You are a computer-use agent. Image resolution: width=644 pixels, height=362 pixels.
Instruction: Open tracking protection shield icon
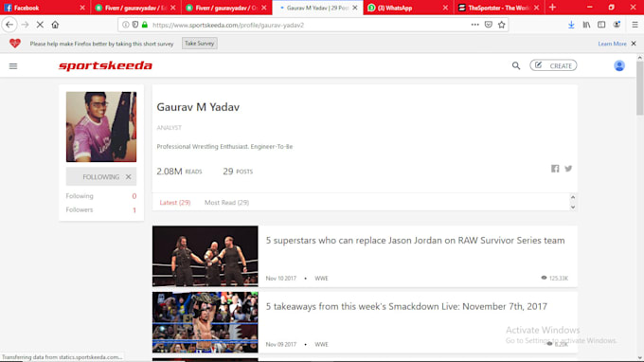point(135,25)
